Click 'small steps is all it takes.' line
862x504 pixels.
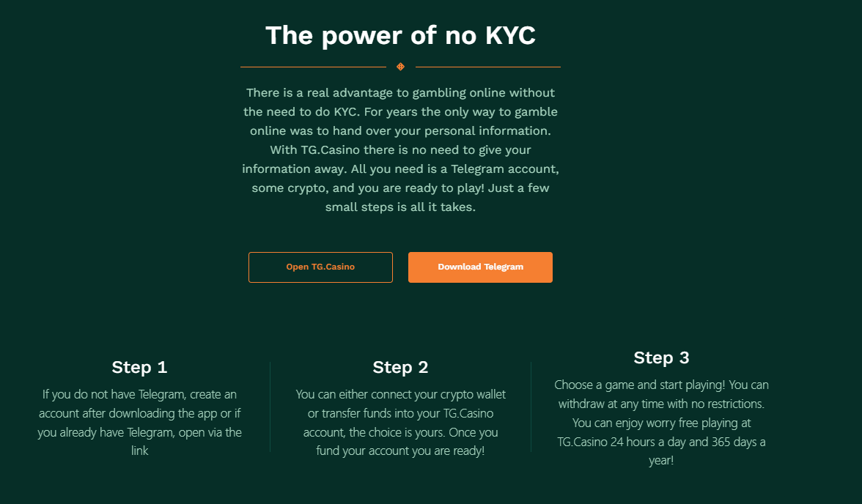(x=400, y=207)
